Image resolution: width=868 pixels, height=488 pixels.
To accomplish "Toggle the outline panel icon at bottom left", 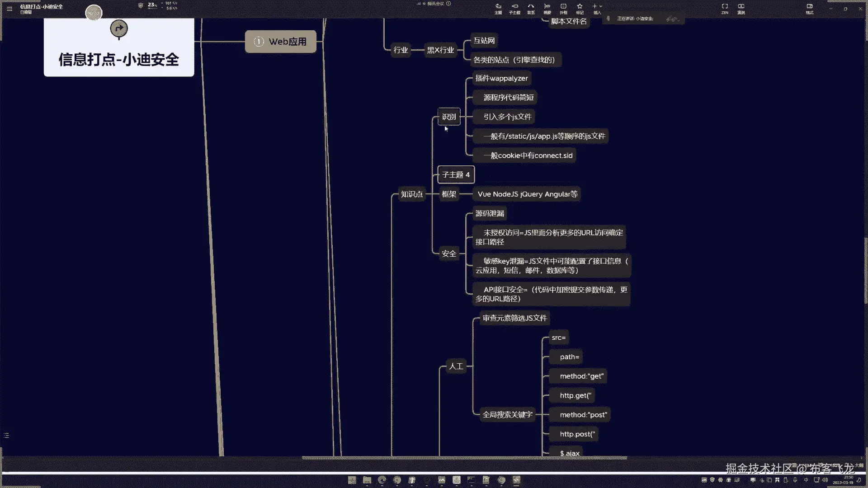I will point(6,435).
